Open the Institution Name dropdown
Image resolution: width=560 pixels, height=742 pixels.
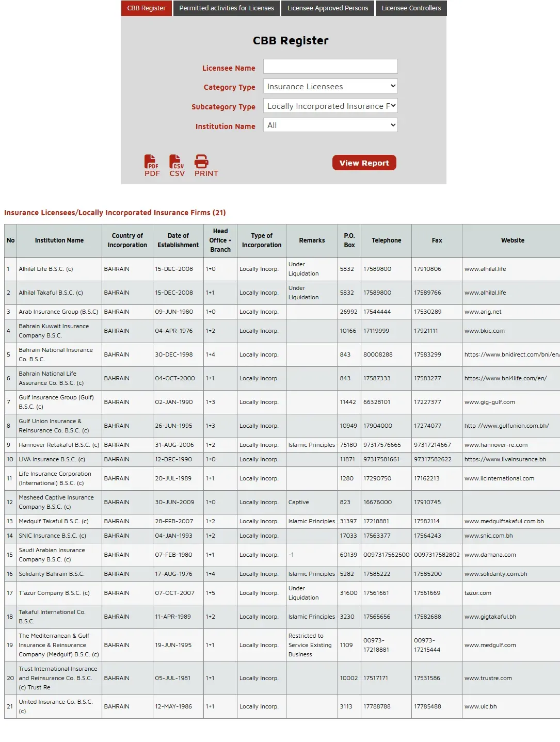pyautogui.click(x=330, y=125)
